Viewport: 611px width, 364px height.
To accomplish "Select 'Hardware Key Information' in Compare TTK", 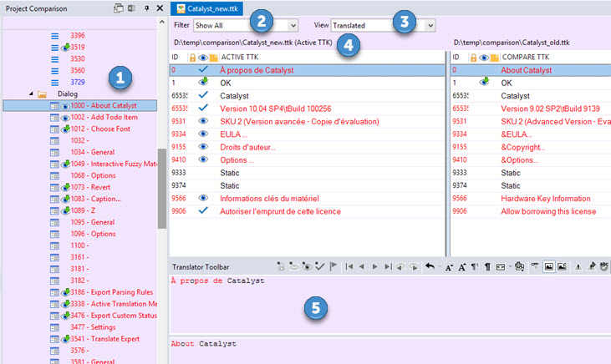I will 546,199.
